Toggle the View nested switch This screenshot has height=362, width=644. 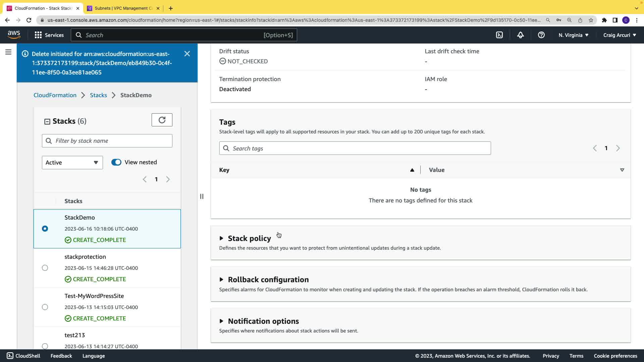[x=116, y=162]
